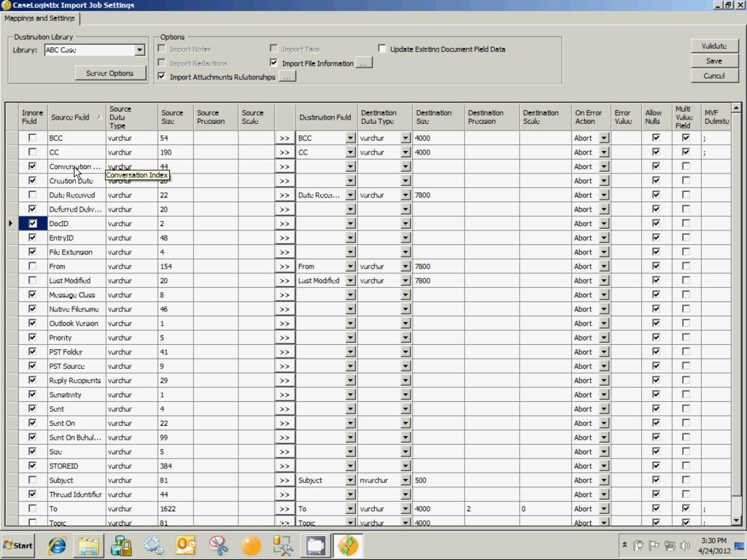This screenshot has height=560, width=747.
Task: Uncheck Import Attachments Relationships option
Action: [x=162, y=77]
